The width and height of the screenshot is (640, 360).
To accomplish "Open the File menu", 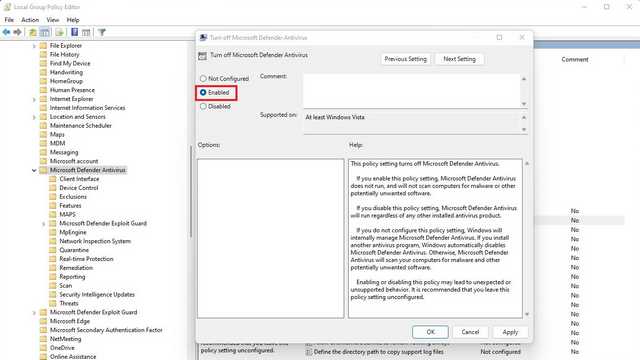I will pyautogui.click(x=9, y=20).
